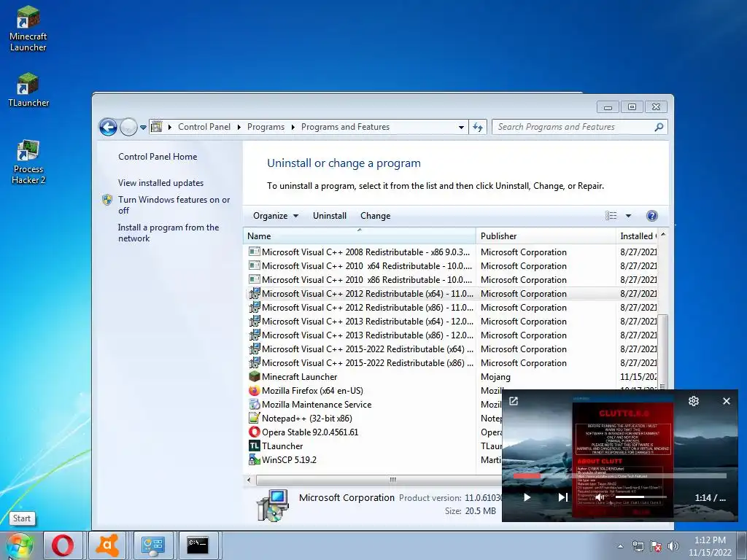Sort by the Publisher column header
Screen dimensions: 747x560
pyautogui.click(x=546, y=236)
